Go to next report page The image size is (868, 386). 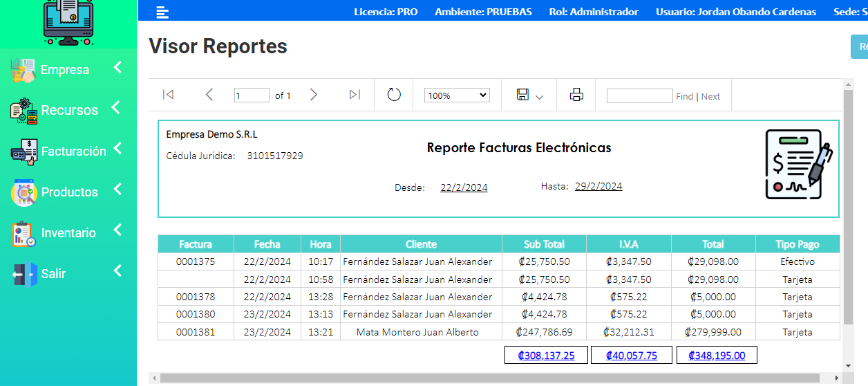click(x=314, y=95)
